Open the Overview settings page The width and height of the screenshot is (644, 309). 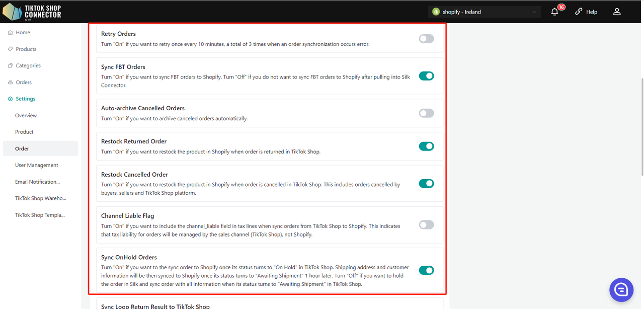[x=26, y=116]
